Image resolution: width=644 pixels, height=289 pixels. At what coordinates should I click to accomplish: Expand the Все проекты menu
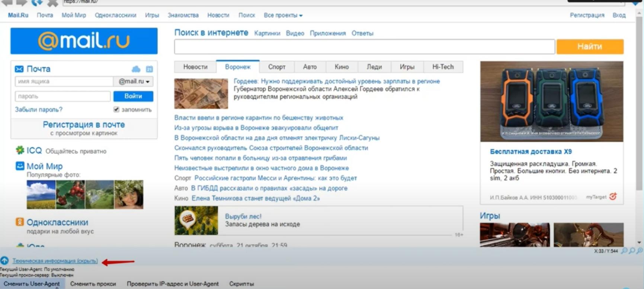coord(283,15)
